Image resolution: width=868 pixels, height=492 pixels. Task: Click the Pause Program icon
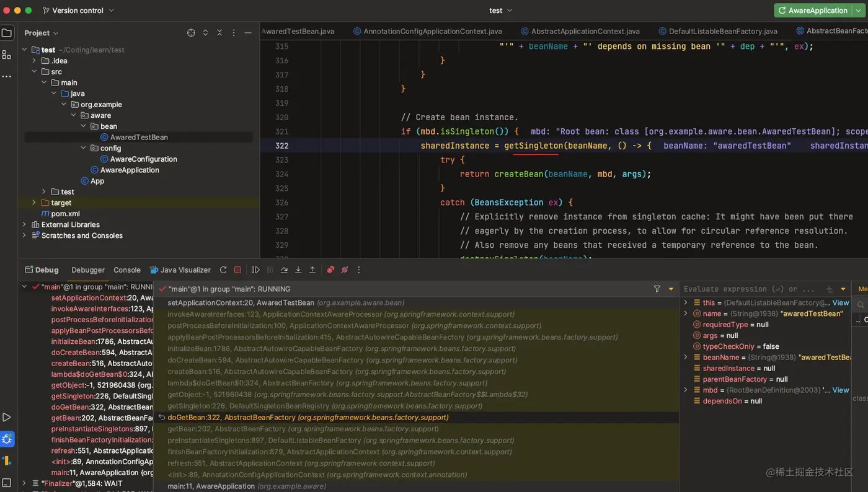270,270
